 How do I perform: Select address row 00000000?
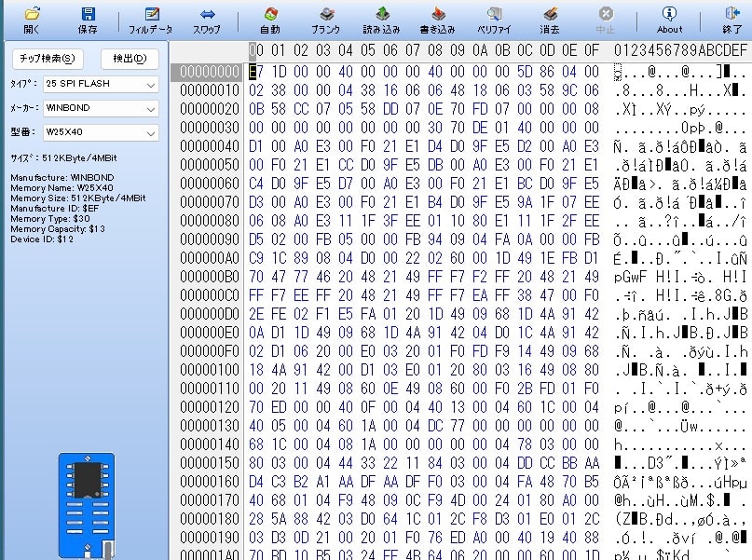click(x=209, y=72)
